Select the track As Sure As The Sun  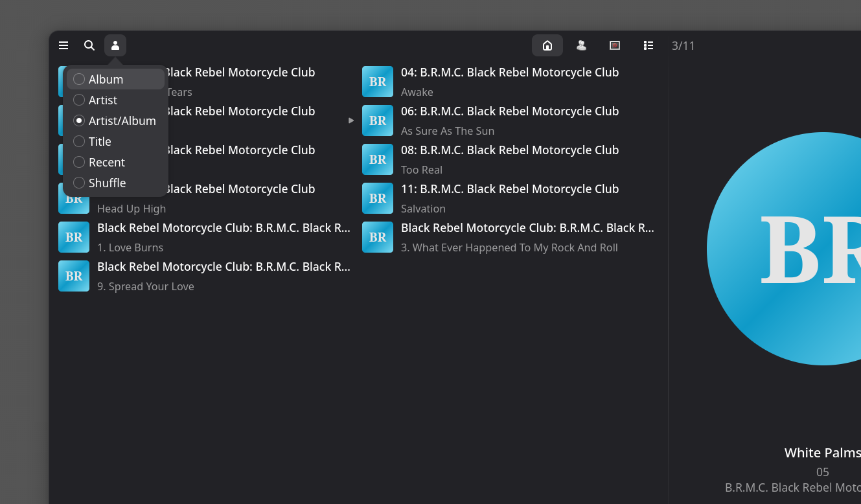tap(509, 120)
